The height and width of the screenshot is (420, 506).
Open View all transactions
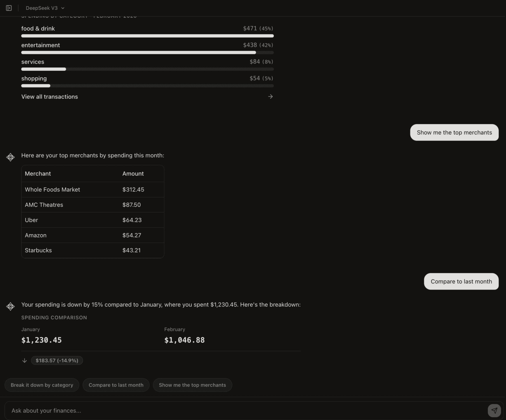tap(49, 96)
